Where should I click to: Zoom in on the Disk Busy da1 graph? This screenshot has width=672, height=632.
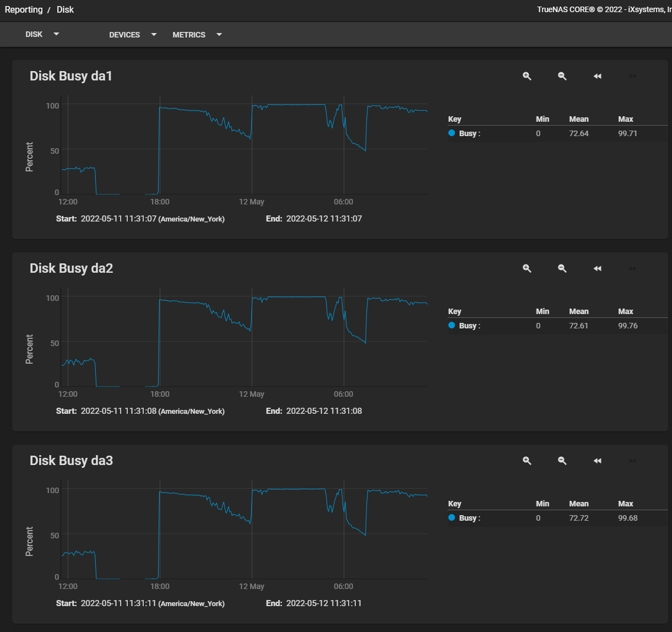pyautogui.click(x=527, y=76)
